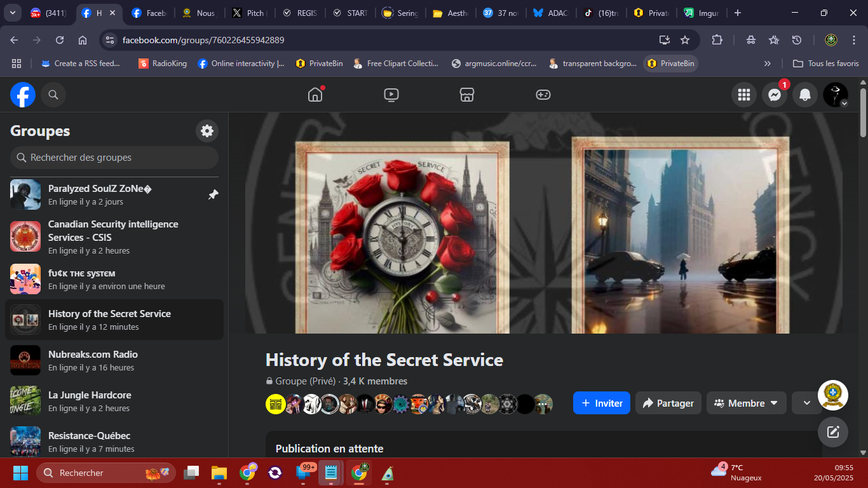Open File Explorer from the taskbar
Viewport: 868px width, 488px height.
[219, 473]
